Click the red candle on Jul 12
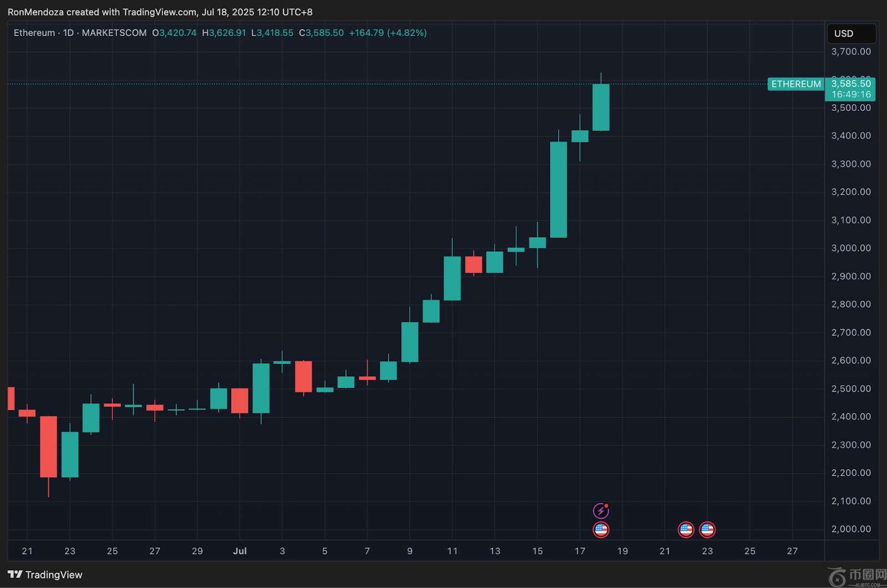The image size is (887, 588). (473, 264)
